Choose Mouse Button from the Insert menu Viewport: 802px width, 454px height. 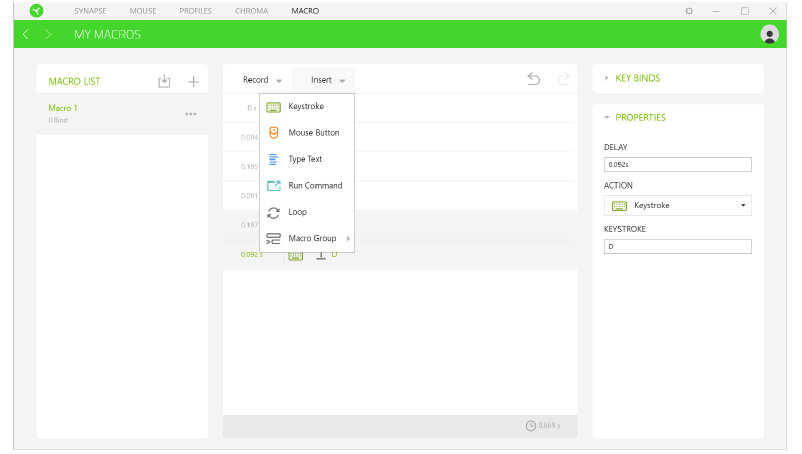(307, 133)
